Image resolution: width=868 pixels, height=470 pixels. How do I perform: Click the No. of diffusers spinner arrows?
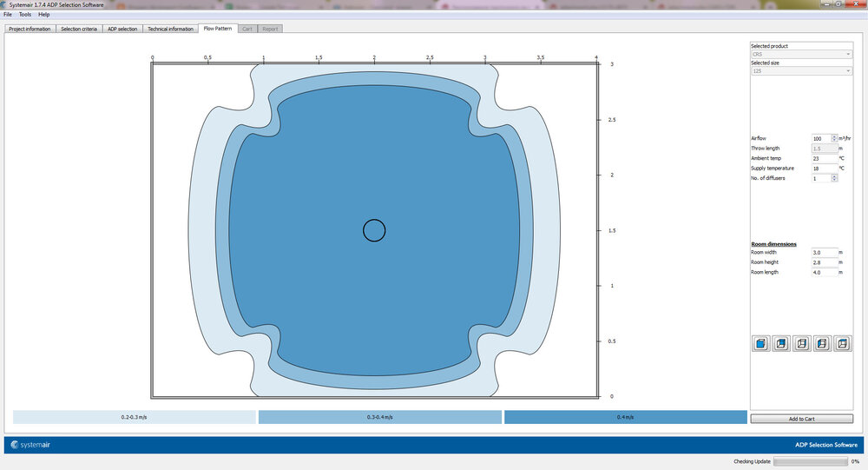pos(834,178)
